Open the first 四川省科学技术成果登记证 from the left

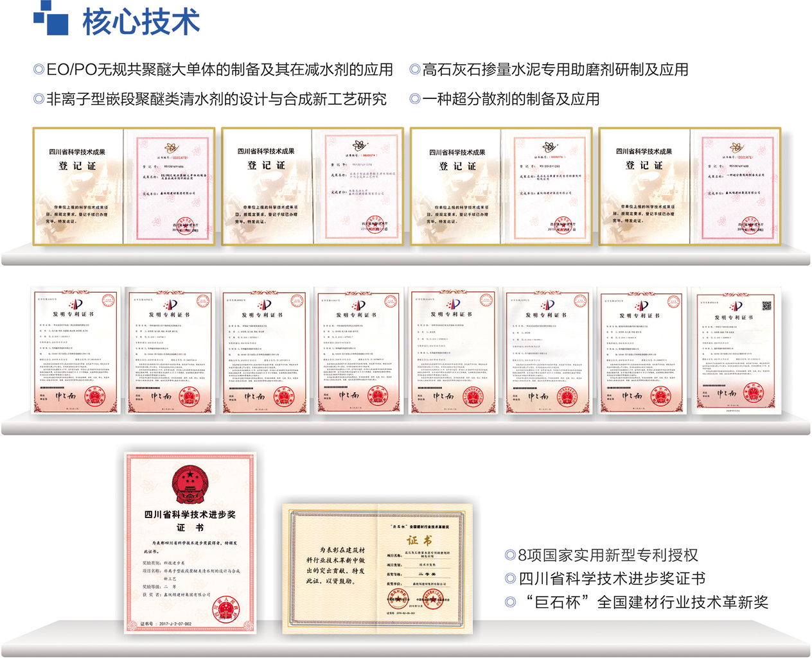(123, 186)
